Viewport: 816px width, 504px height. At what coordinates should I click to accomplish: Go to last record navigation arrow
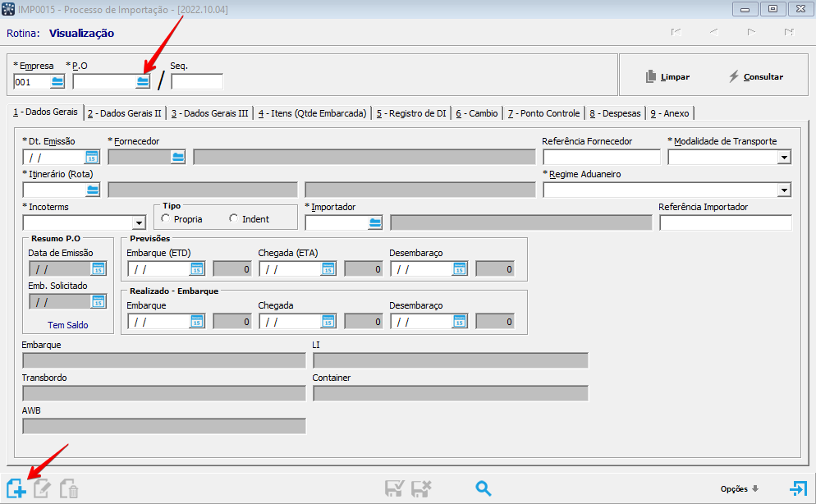789,32
